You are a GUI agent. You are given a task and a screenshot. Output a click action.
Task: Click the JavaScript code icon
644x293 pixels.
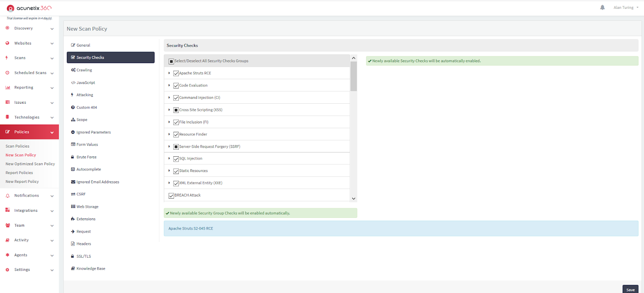73,82
